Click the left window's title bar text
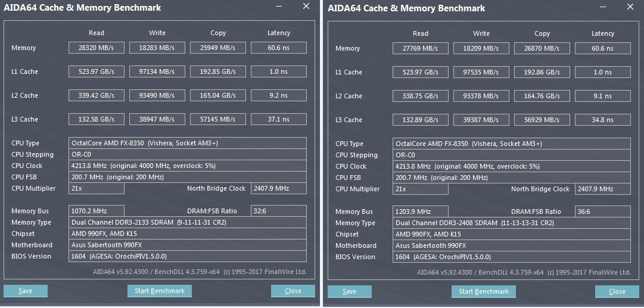The image size is (644, 308). pyautogui.click(x=83, y=7)
